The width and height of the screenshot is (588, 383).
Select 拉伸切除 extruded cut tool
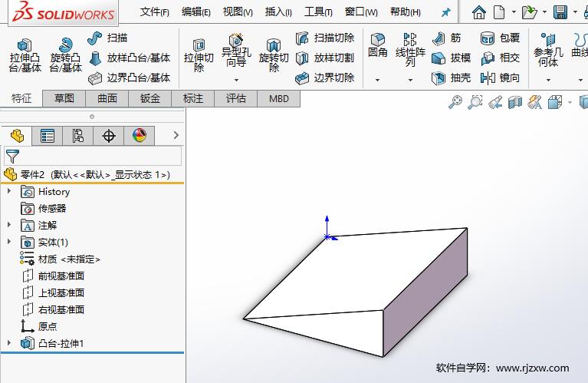click(x=199, y=55)
